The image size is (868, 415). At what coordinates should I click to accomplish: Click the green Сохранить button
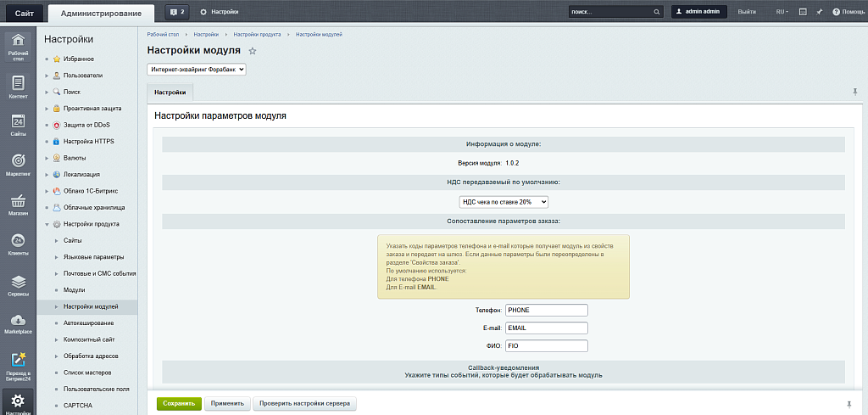[x=179, y=404]
